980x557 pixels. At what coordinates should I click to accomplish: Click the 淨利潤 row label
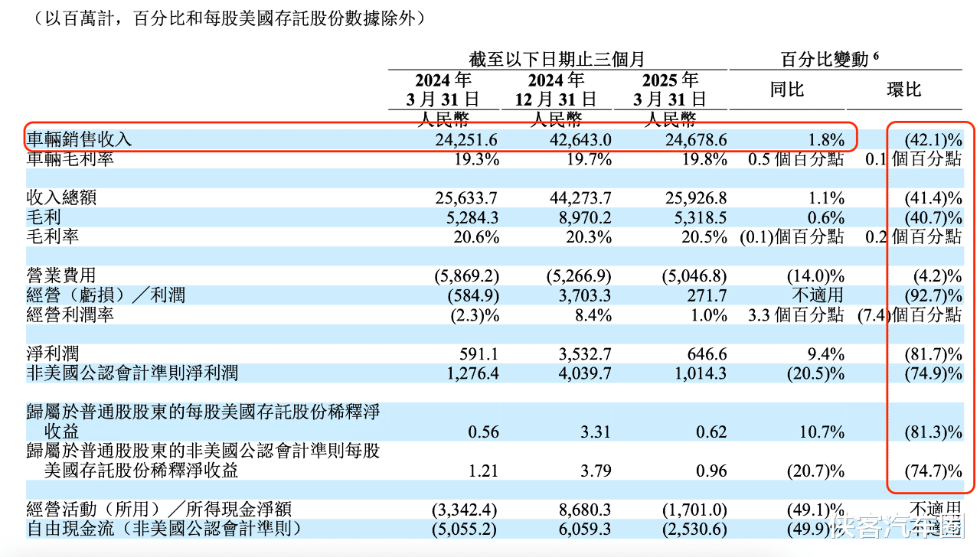[53, 353]
